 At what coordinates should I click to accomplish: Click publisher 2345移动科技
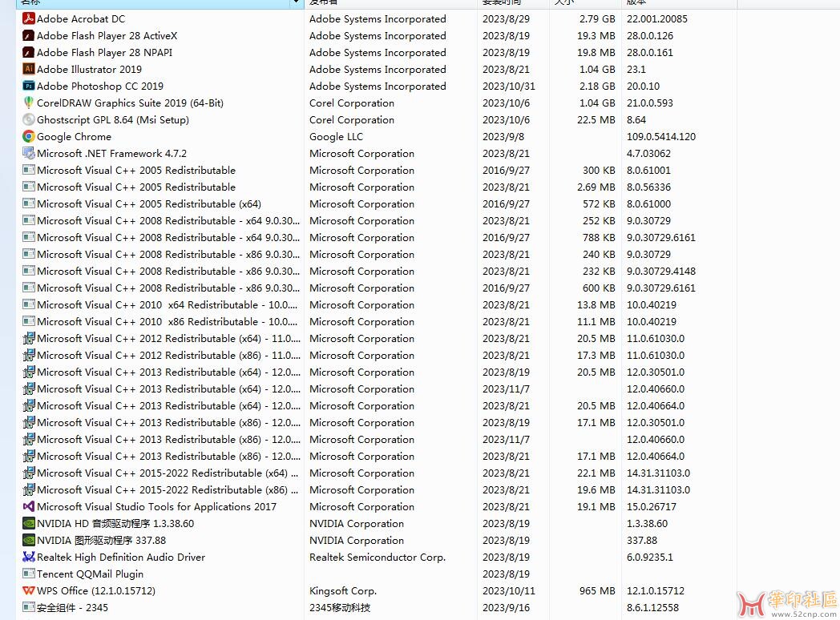tap(340, 608)
